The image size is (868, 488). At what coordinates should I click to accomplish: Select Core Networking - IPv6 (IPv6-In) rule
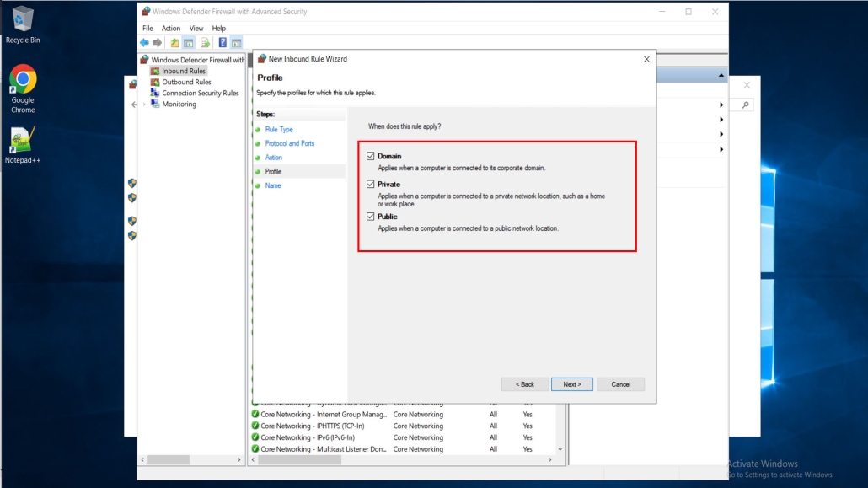(x=308, y=437)
